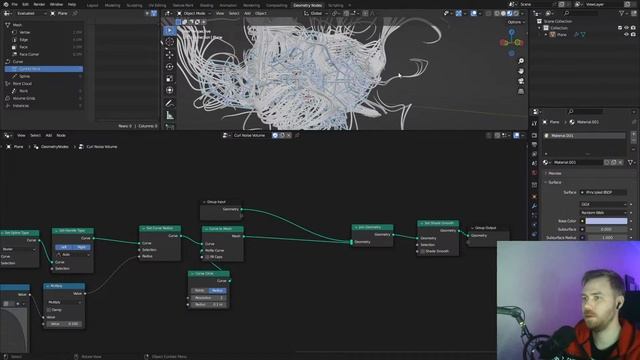Image resolution: width=640 pixels, height=360 pixels.
Task: Select the Cursor tool in viewport toolbar
Action: 170,42
